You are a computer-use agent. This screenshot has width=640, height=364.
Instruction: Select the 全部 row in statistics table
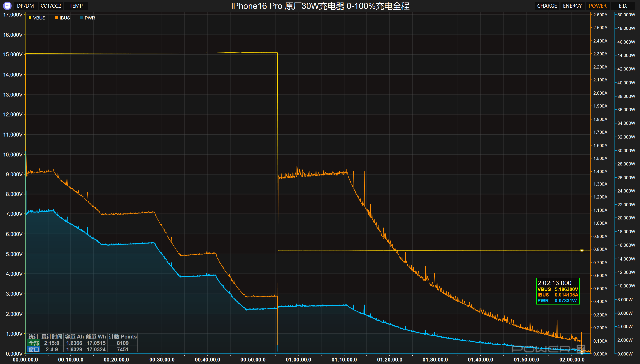tap(82, 343)
